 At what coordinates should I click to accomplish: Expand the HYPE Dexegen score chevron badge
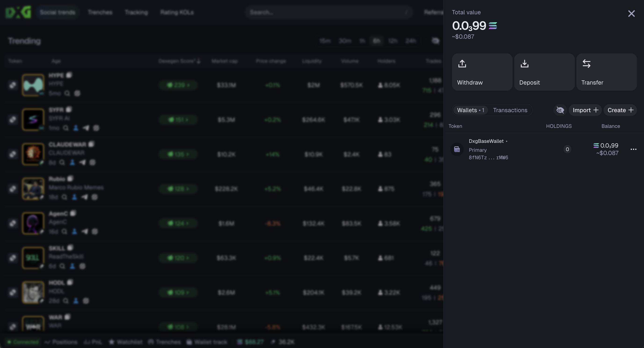point(178,85)
